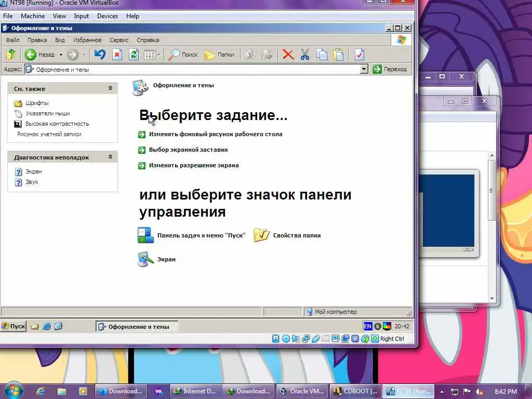Open VirtualBox Machine menu
This screenshot has width=532, height=399.
coord(33,16)
